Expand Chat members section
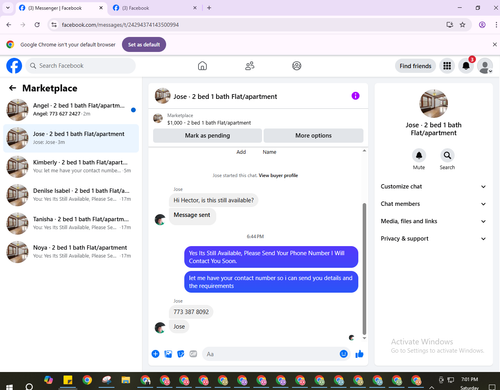 [x=433, y=204]
